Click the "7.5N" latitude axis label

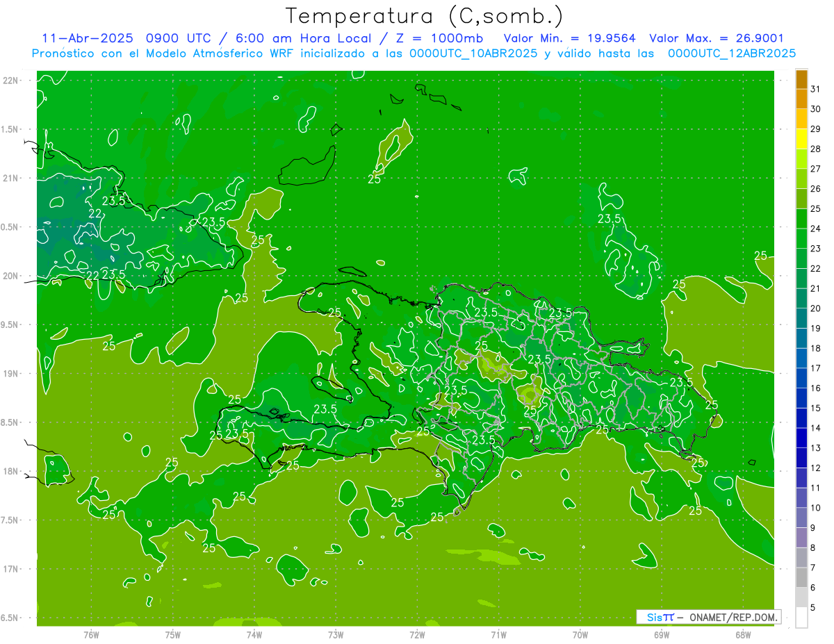[10, 520]
